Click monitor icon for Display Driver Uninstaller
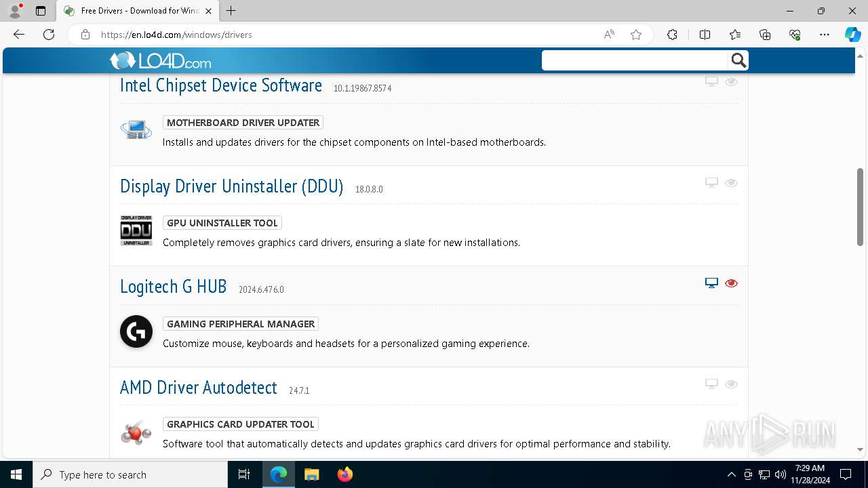Image resolution: width=868 pixels, height=488 pixels. click(711, 182)
